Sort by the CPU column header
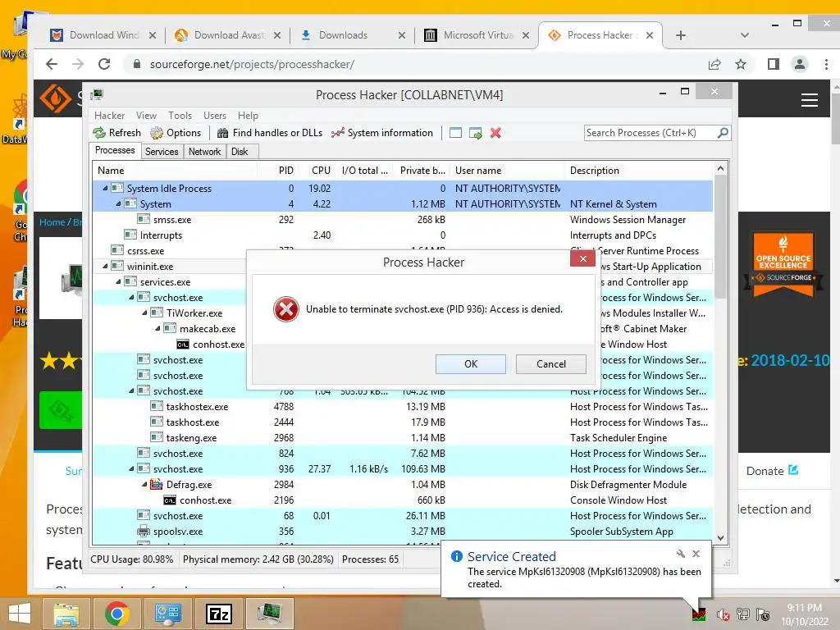This screenshot has width=840, height=630. pos(317,171)
